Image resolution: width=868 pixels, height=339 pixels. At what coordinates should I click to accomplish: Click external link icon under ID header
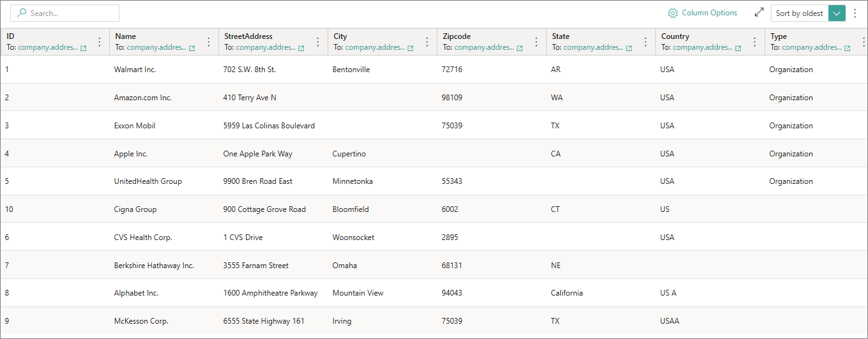tap(83, 48)
